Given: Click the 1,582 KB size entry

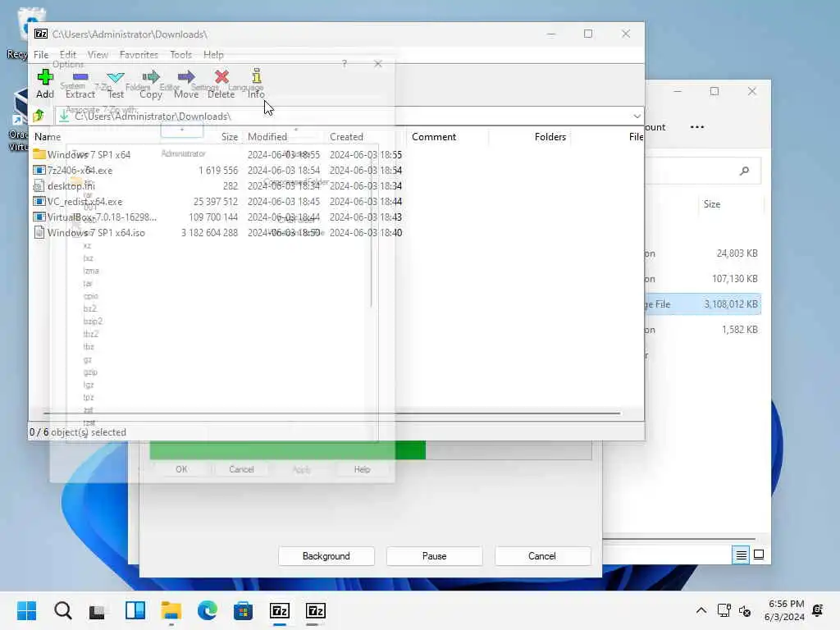Looking at the screenshot, I should pyautogui.click(x=739, y=330).
